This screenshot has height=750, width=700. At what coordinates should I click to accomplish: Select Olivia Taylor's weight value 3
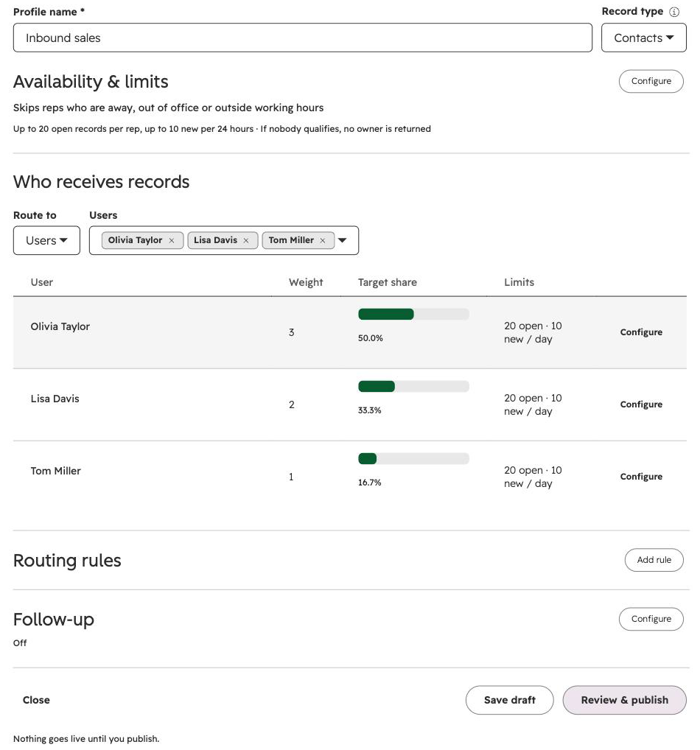pyautogui.click(x=291, y=332)
